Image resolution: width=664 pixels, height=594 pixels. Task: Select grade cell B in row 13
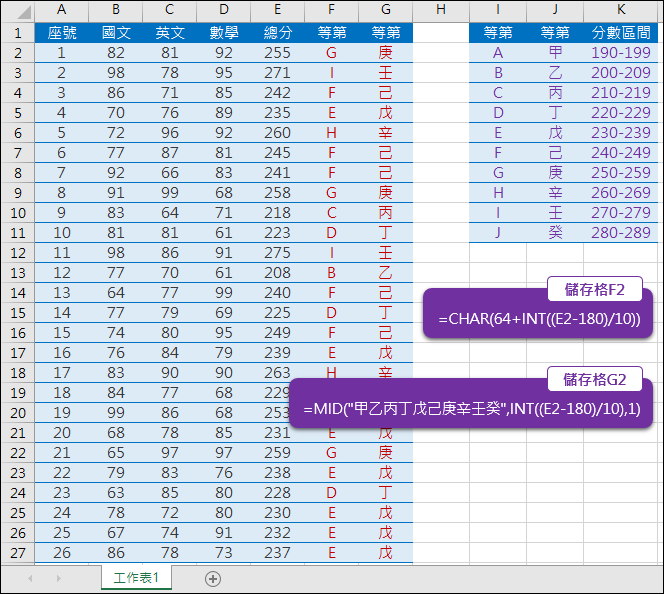pos(332,273)
